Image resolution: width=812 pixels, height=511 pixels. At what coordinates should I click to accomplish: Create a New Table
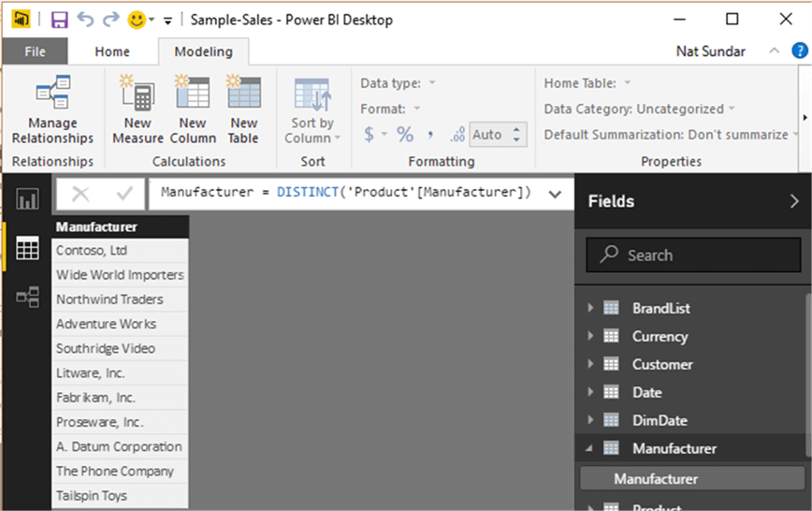tap(243, 109)
